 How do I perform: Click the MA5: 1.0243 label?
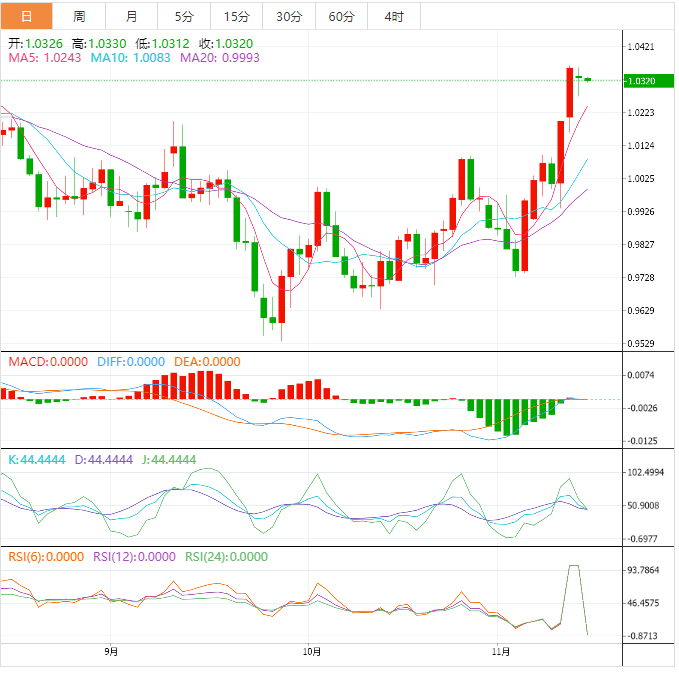[45, 58]
